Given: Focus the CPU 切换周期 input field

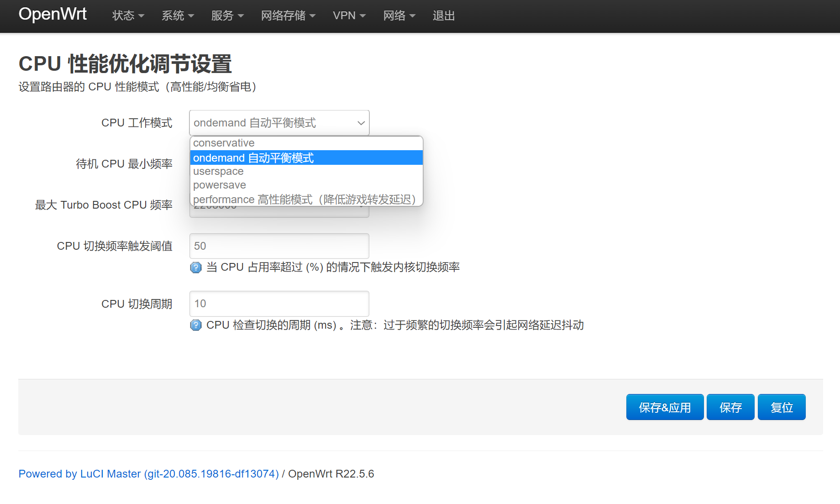Looking at the screenshot, I should pos(279,304).
